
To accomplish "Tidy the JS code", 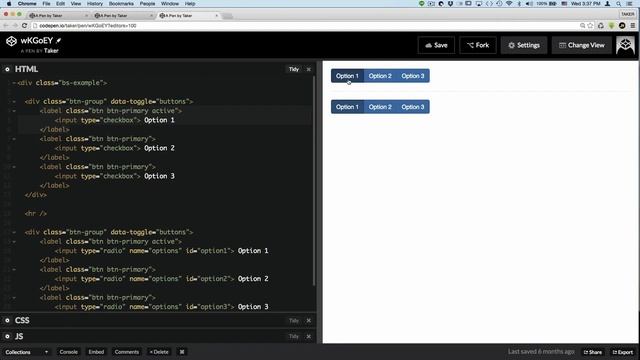I will [294, 336].
